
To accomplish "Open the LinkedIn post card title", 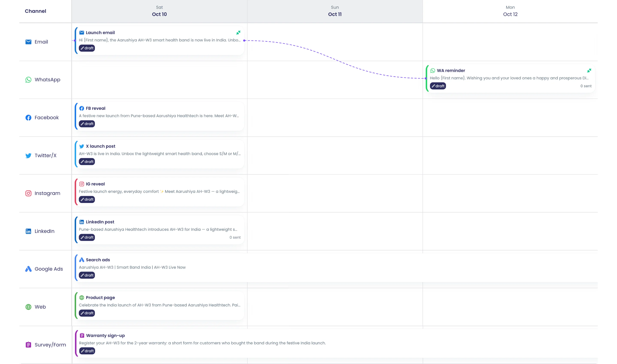I will tap(100, 222).
